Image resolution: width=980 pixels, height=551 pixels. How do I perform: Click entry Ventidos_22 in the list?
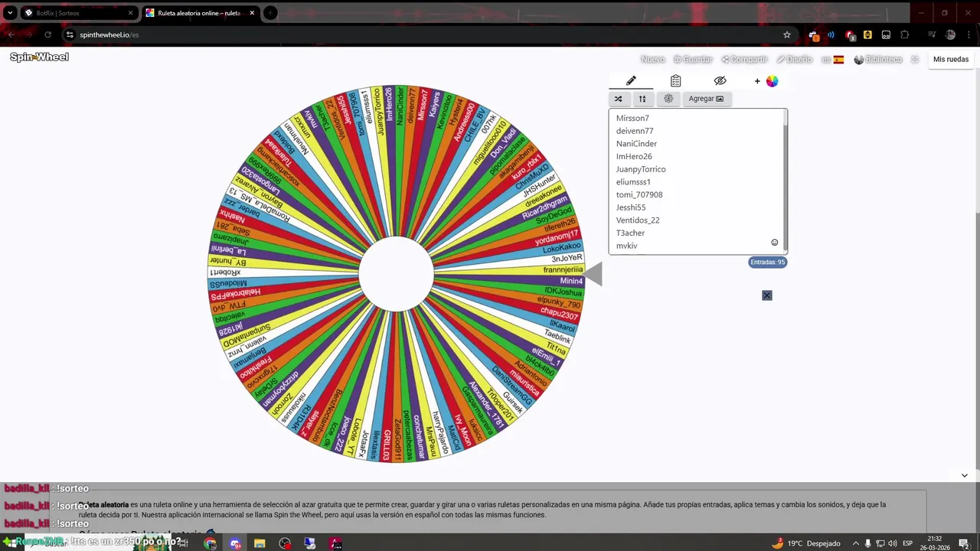(638, 220)
